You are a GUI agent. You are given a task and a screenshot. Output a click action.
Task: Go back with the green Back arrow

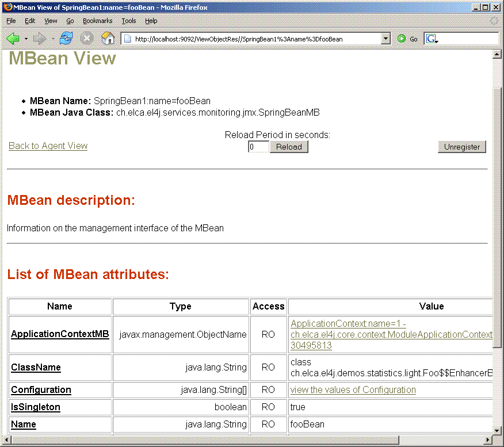pyautogui.click(x=13, y=39)
